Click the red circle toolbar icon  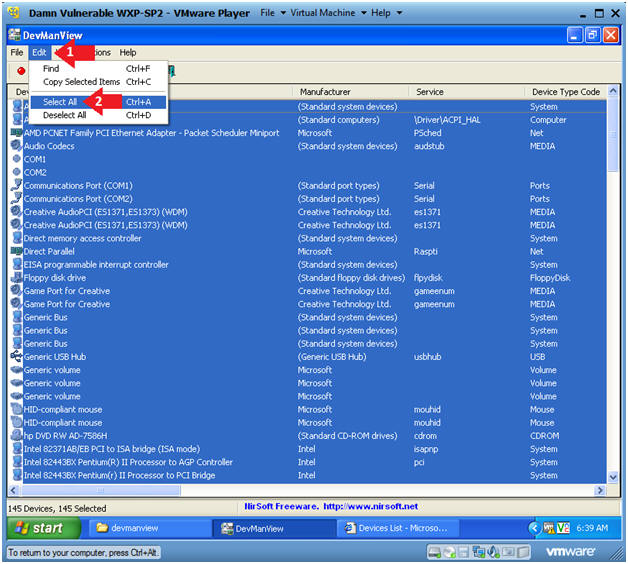pos(21,71)
